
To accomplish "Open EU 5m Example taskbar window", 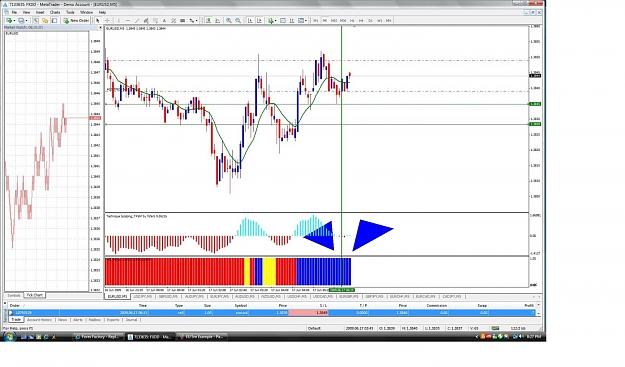I will click(x=202, y=337).
